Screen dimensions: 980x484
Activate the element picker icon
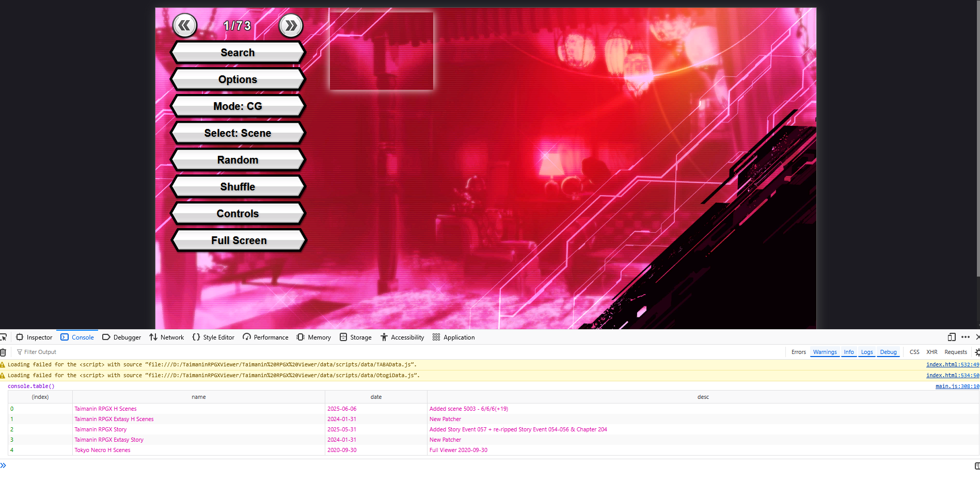pyautogui.click(x=3, y=337)
